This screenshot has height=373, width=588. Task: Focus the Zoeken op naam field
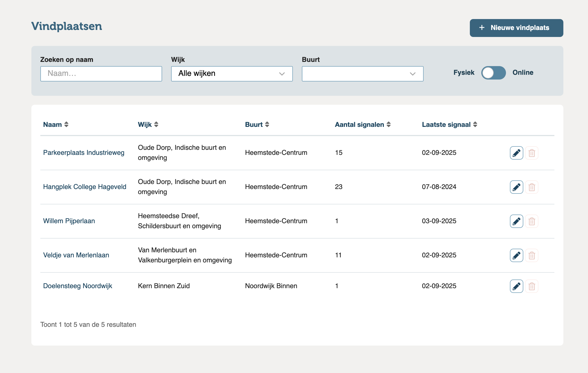pyautogui.click(x=101, y=74)
